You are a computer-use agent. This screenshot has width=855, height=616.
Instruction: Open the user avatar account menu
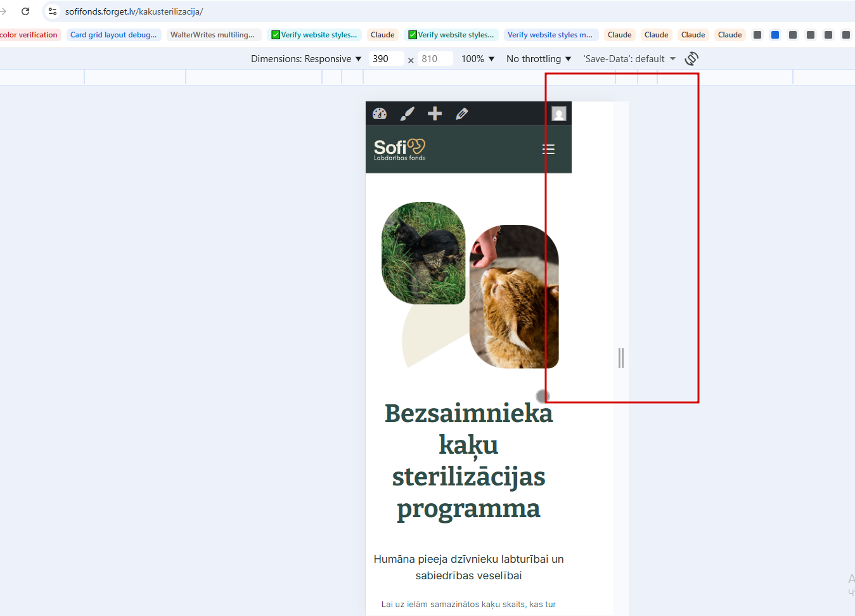(558, 114)
